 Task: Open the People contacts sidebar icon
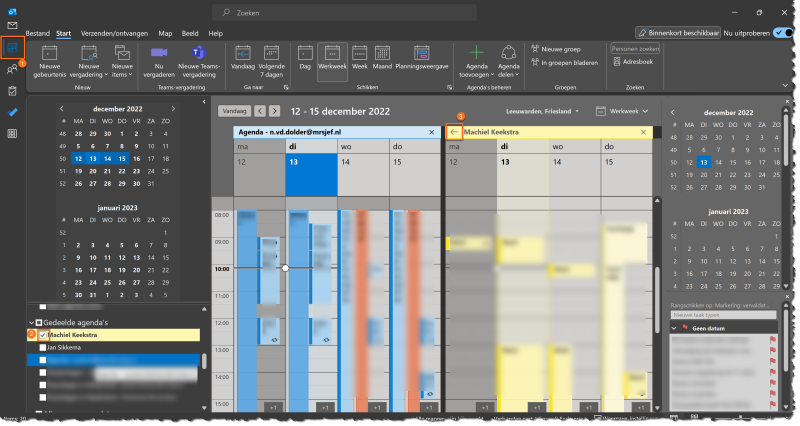13,69
